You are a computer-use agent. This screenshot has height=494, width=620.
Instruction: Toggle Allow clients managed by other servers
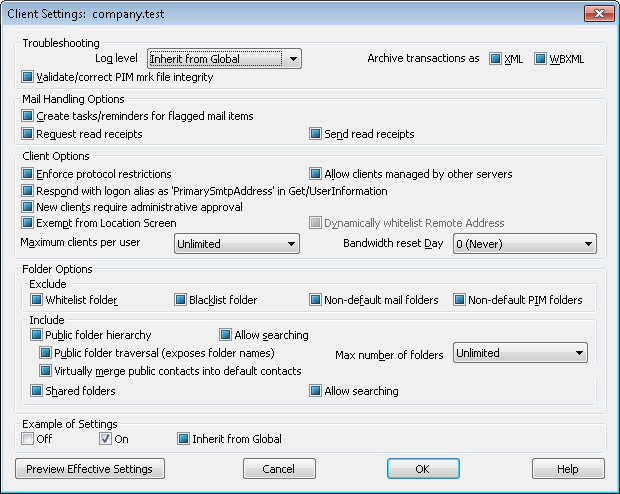[316, 174]
